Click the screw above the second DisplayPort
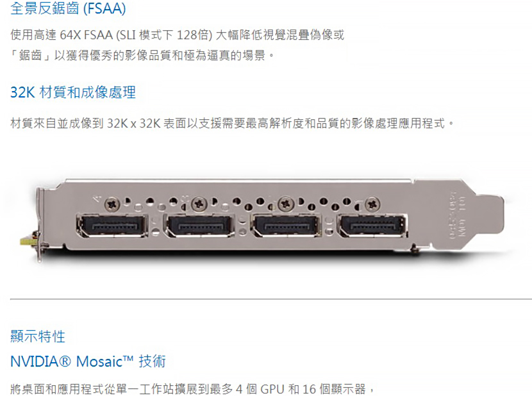The width and height of the screenshot is (532, 396). [199, 204]
